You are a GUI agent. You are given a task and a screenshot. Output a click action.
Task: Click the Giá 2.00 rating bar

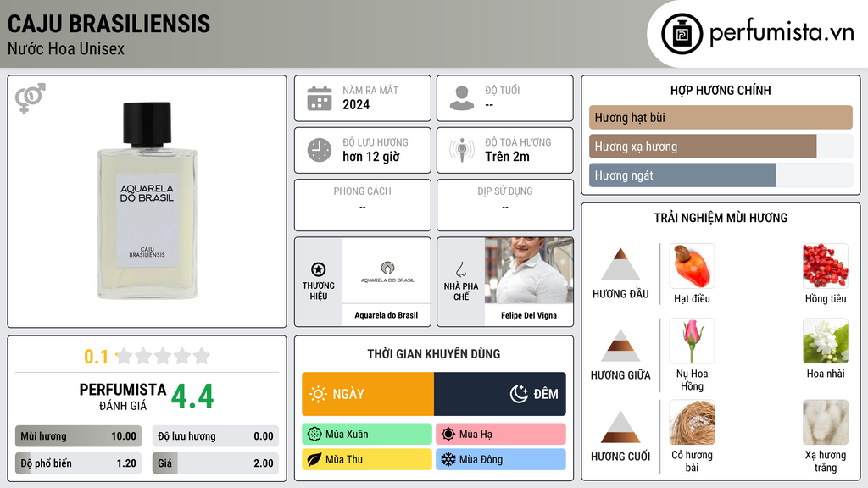pos(215,463)
